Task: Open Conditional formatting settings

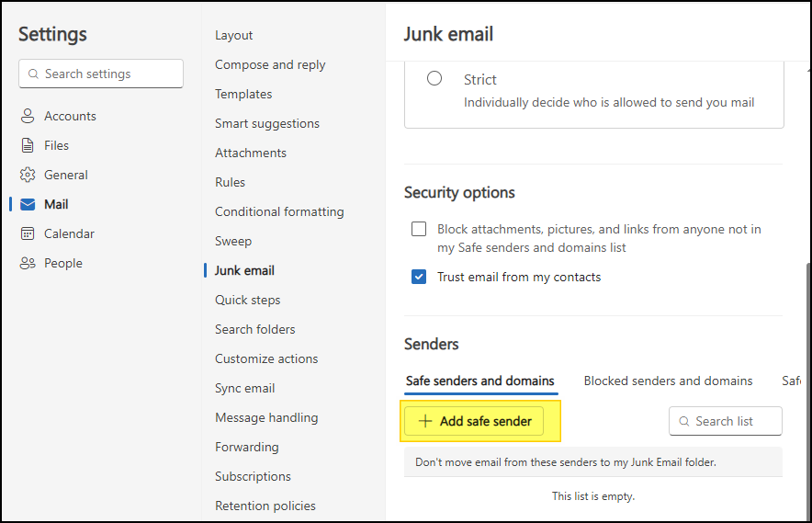Action: [x=279, y=211]
